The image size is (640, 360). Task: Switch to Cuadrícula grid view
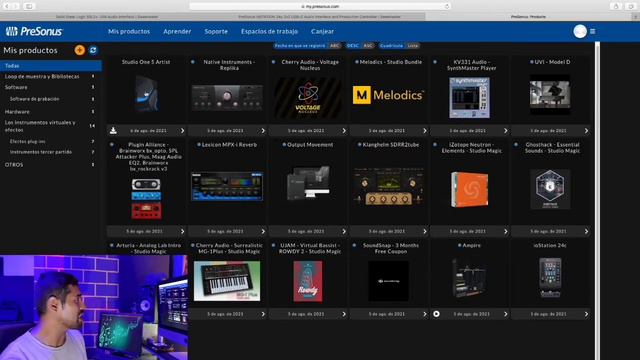coord(391,46)
